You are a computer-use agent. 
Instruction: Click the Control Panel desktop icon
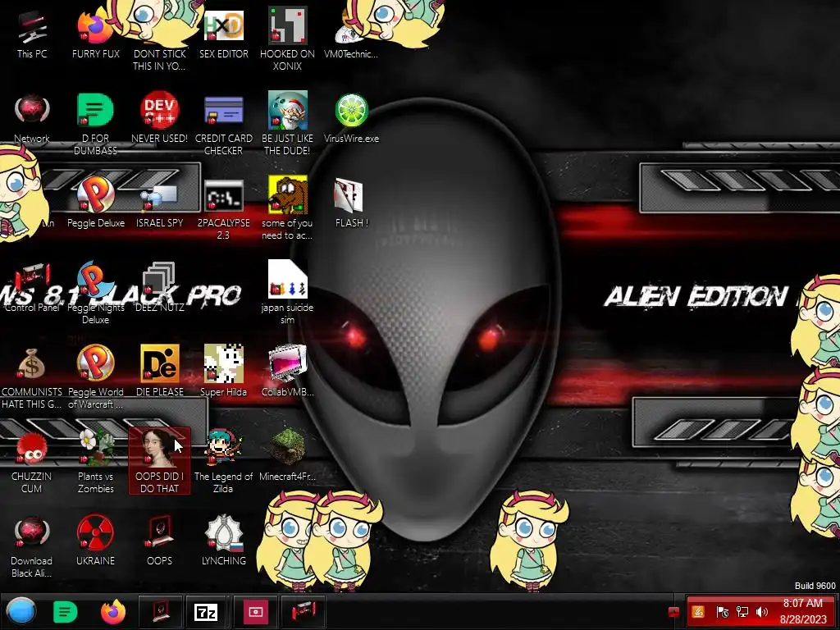pyautogui.click(x=32, y=287)
